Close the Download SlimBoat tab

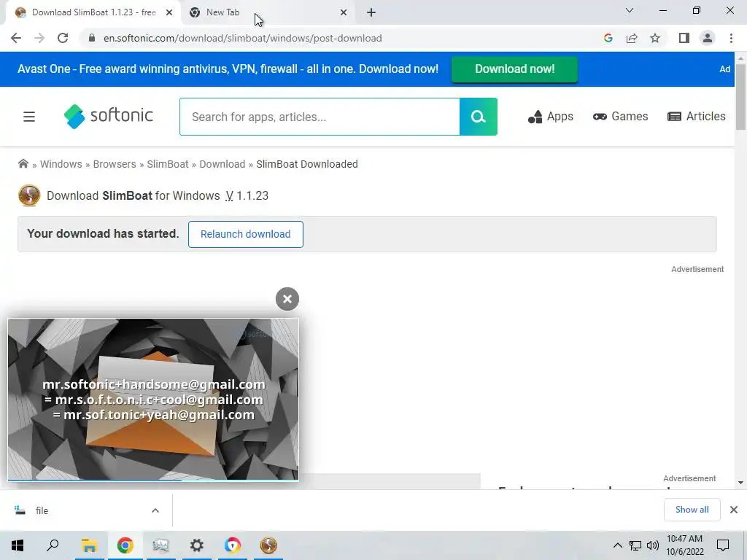[169, 12]
